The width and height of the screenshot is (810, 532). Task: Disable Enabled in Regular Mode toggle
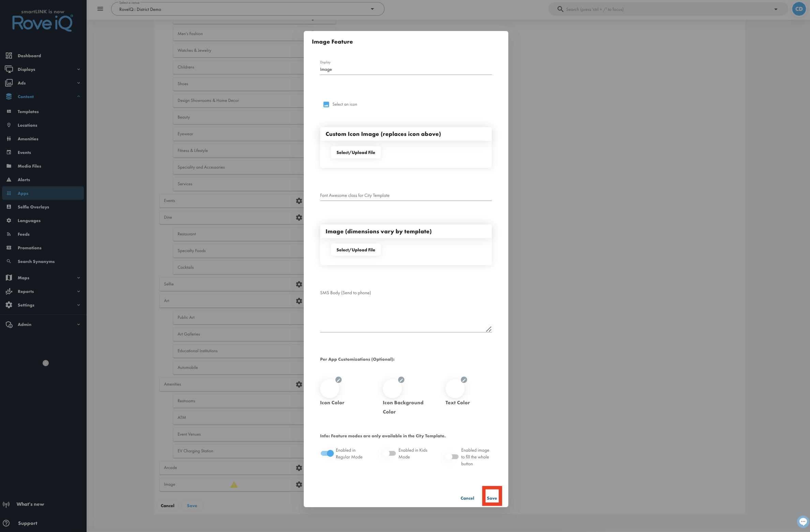(327, 453)
